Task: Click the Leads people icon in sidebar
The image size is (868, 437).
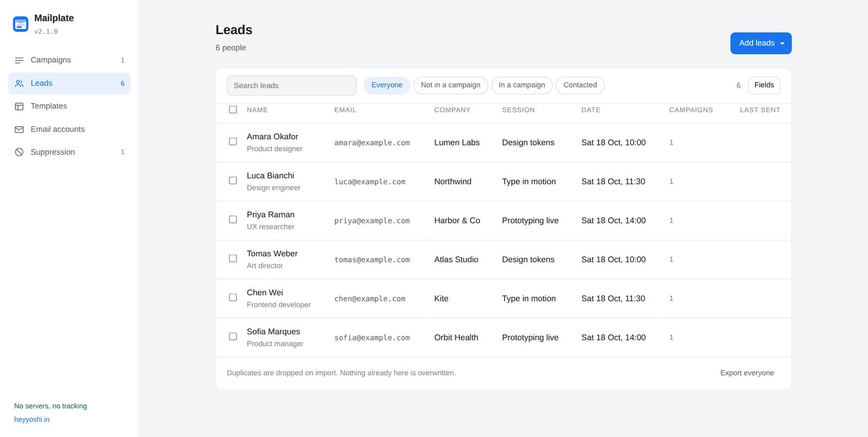Action: (x=19, y=84)
